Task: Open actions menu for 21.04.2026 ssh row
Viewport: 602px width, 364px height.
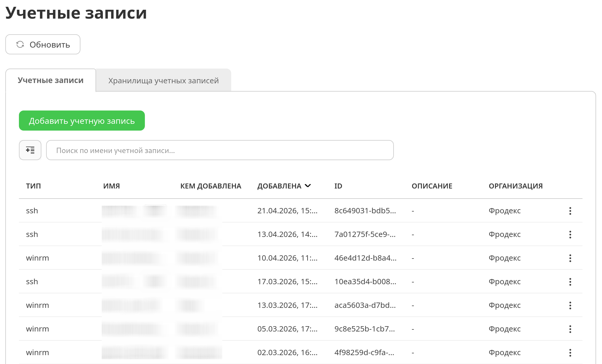Action: (x=570, y=211)
